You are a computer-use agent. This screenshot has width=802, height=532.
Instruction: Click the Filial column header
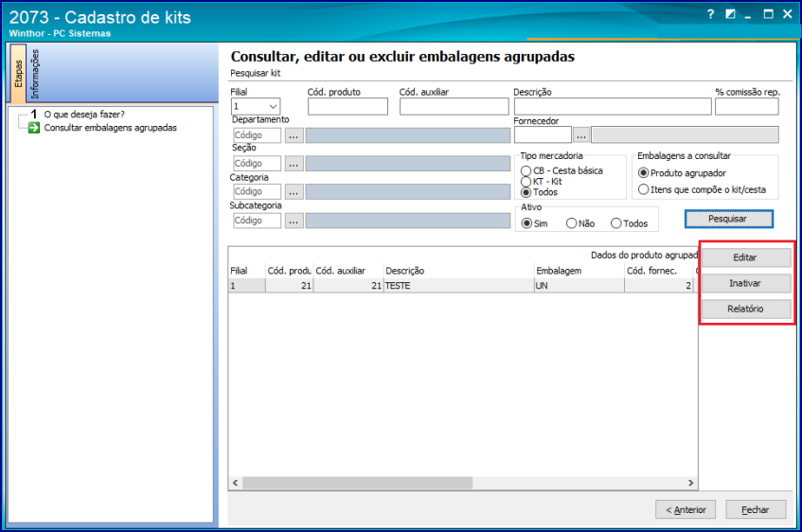[246, 271]
